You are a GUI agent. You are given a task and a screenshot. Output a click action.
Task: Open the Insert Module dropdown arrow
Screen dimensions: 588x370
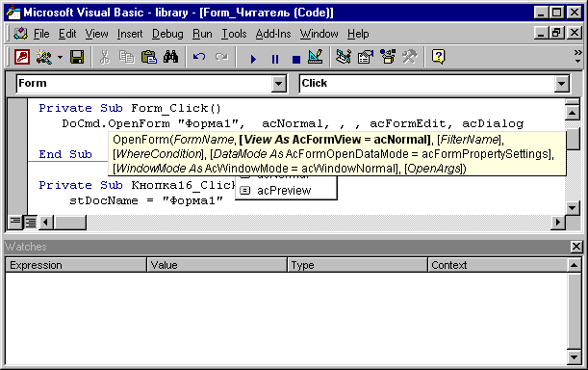pos(60,58)
